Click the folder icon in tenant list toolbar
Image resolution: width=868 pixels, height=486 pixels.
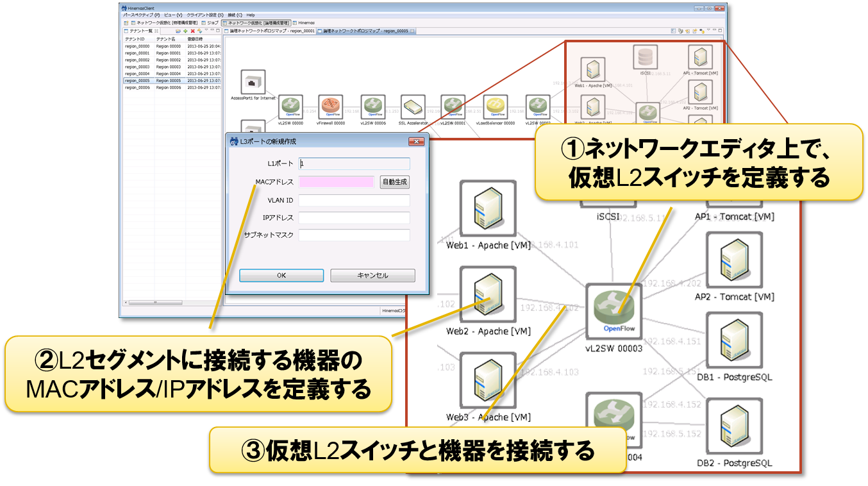[178, 31]
